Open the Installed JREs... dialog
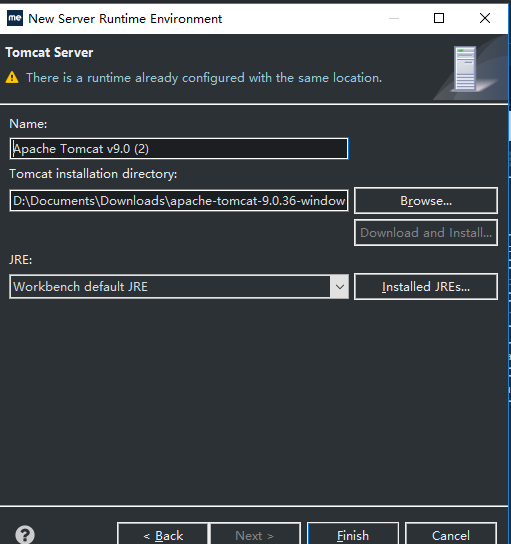The image size is (511, 544). 426,287
